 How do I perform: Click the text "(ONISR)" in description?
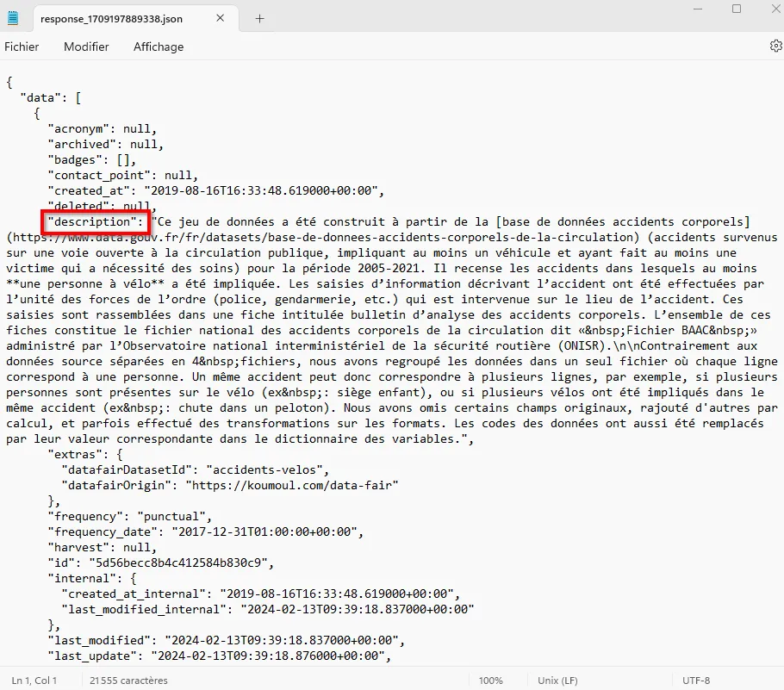click(x=582, y=345)
